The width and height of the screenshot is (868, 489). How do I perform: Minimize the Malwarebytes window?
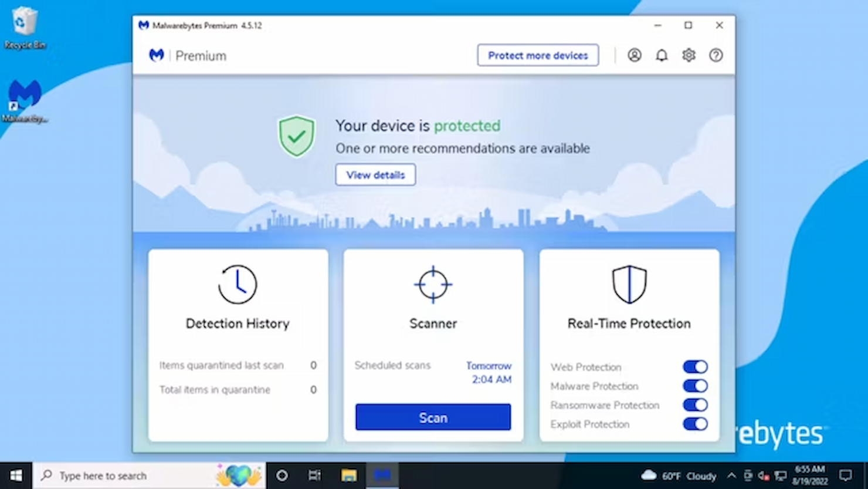[657, 25]
